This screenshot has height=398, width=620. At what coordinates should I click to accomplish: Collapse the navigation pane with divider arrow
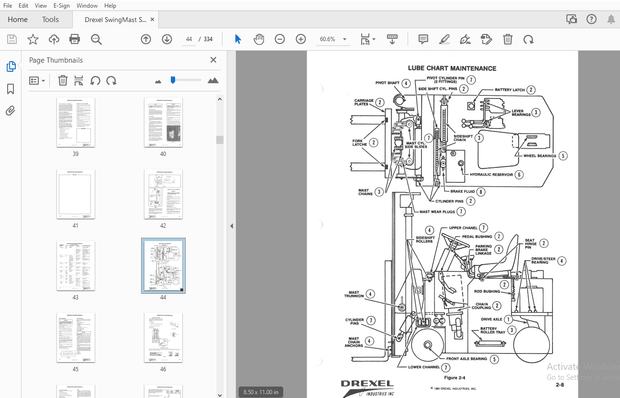coord(232,226)
